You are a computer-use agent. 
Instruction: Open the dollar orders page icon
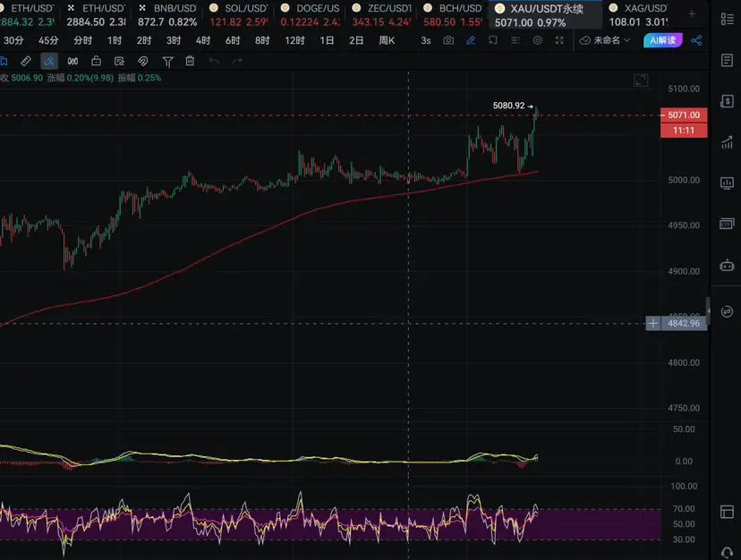727,101
